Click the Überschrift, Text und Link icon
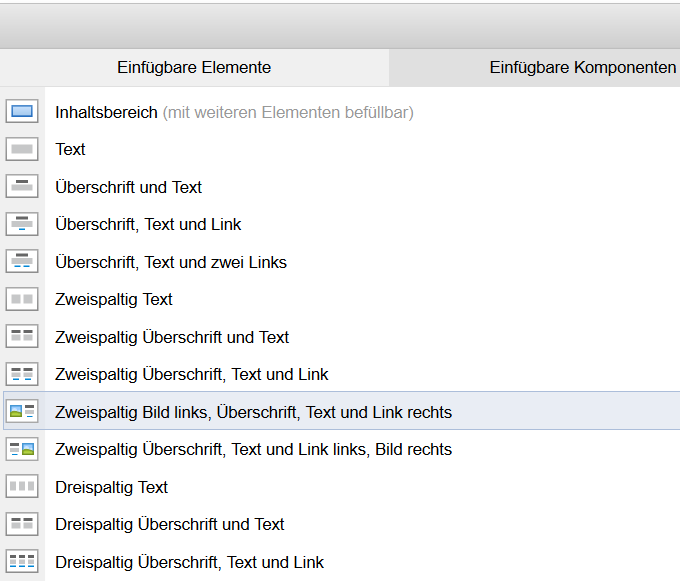The height and width of the screenshot is (581, 680). coord(22,224)
